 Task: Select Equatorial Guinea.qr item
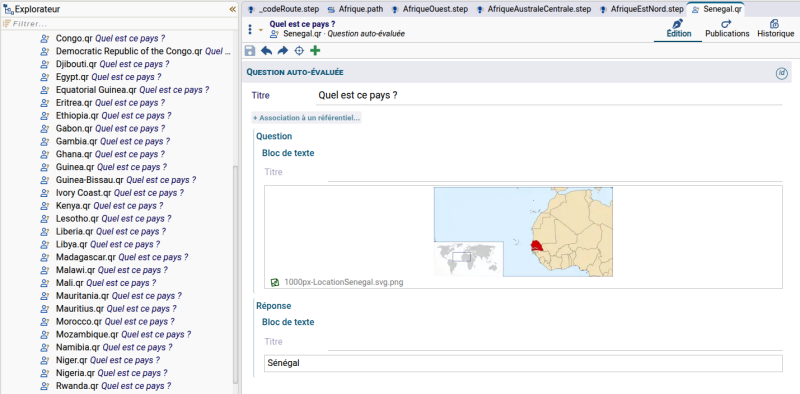click(x=124, y=90)
